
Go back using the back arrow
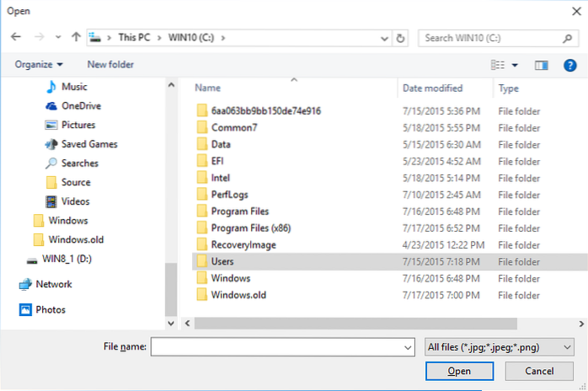16,37
